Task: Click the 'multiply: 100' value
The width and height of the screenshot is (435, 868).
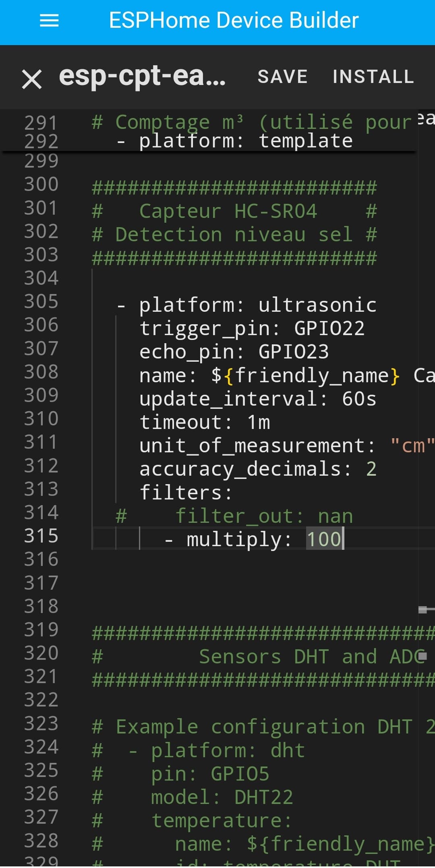Action: (x=324, y=539)
